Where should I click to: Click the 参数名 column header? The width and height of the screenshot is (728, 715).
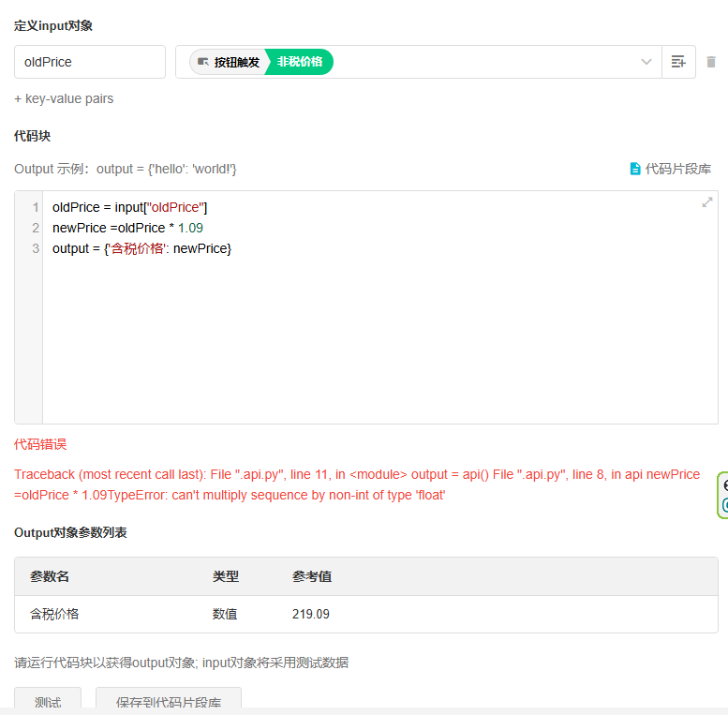tap(50, 576)
